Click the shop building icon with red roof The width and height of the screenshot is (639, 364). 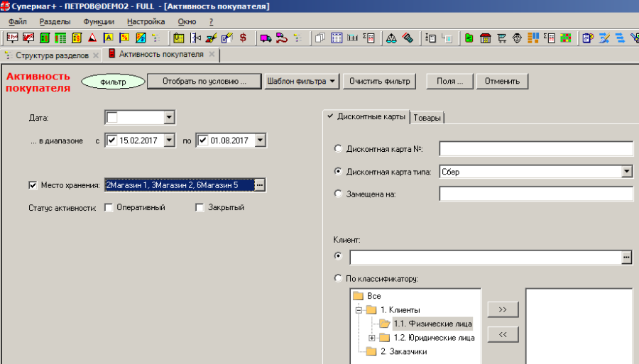[486, 38]
